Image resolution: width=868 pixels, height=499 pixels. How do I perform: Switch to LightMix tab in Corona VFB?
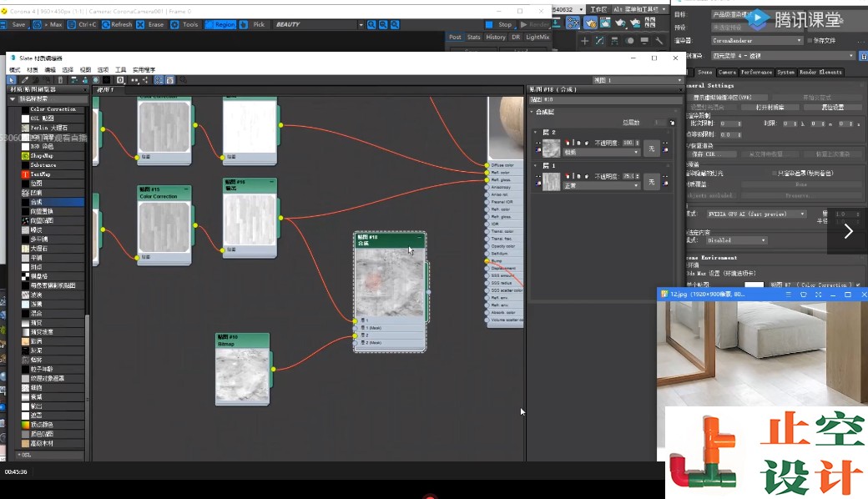point(537,37)
